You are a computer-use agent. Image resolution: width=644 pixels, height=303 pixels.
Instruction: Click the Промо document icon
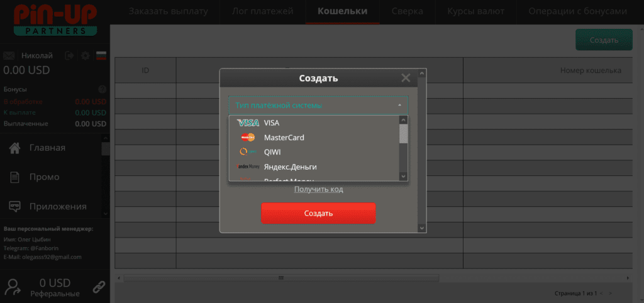click(x=15, y=177)
